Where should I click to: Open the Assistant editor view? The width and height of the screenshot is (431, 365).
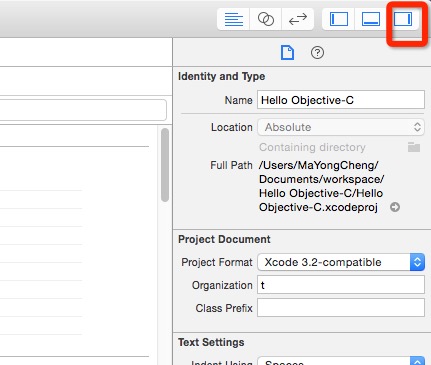266,19
